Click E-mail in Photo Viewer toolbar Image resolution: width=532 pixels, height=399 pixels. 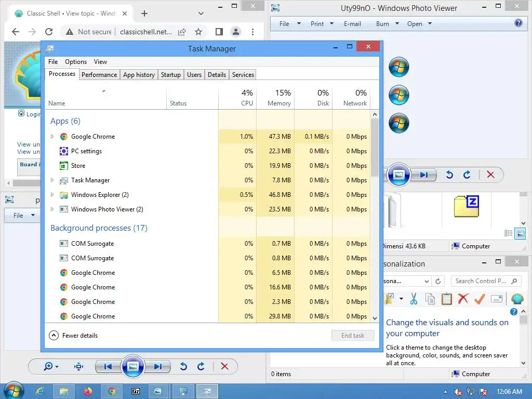coord(352,24)
